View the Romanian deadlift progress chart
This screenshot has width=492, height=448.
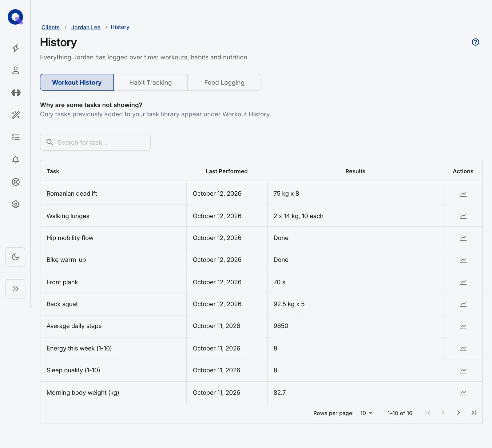463,194
